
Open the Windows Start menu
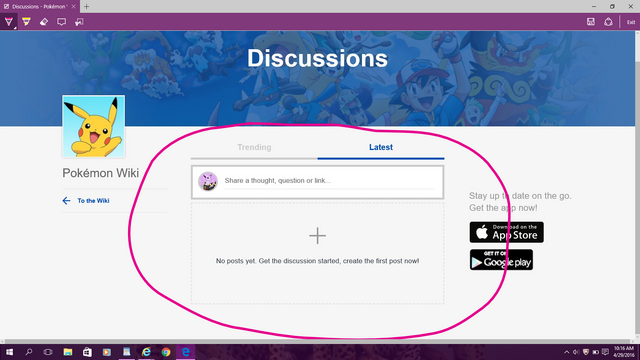point(9,352)
